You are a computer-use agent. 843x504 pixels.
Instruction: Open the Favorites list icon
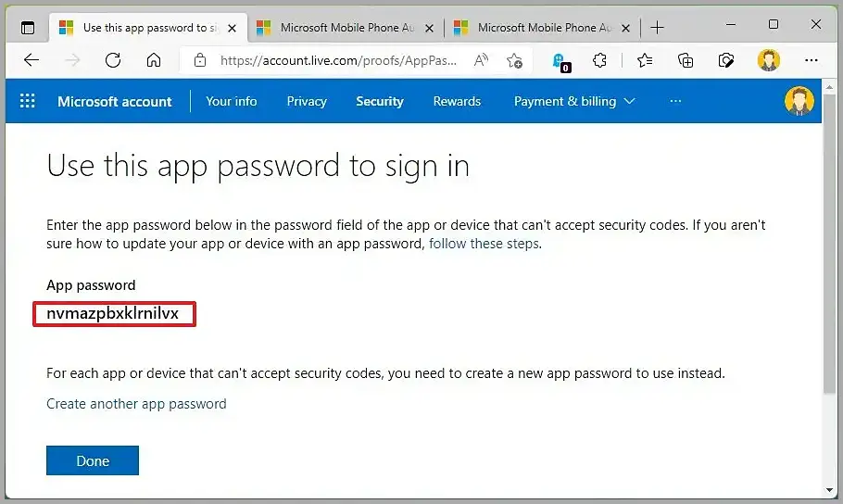[x=645, y=59]
